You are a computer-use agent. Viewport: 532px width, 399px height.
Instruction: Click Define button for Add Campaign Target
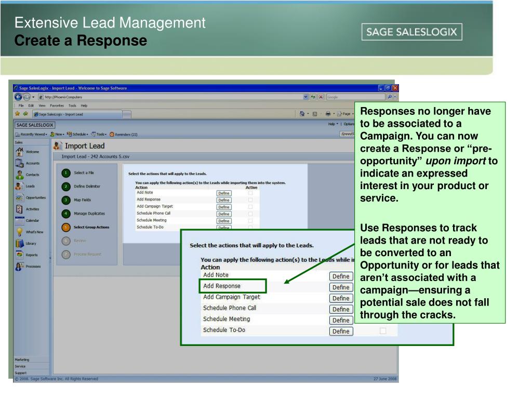point(224,207)
